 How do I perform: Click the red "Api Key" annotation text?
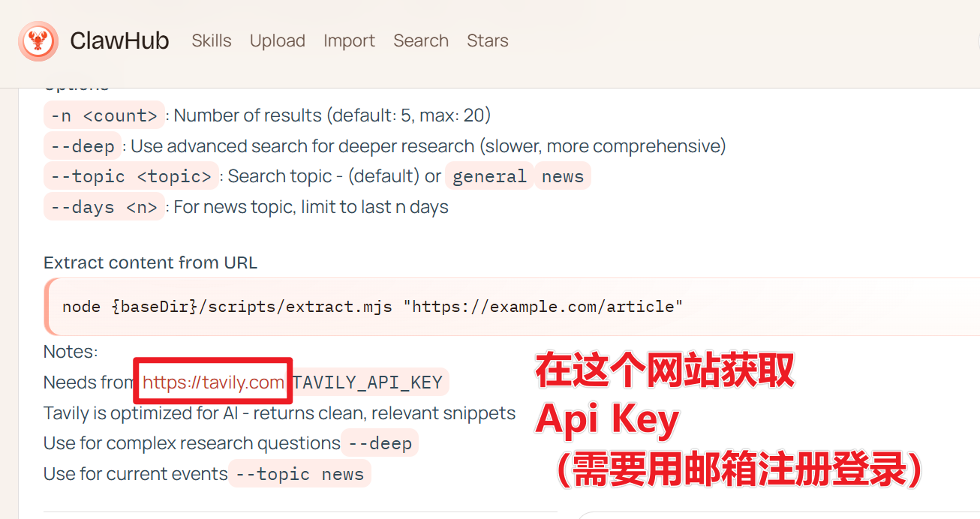pyautogui.click(x=607, y=421)
